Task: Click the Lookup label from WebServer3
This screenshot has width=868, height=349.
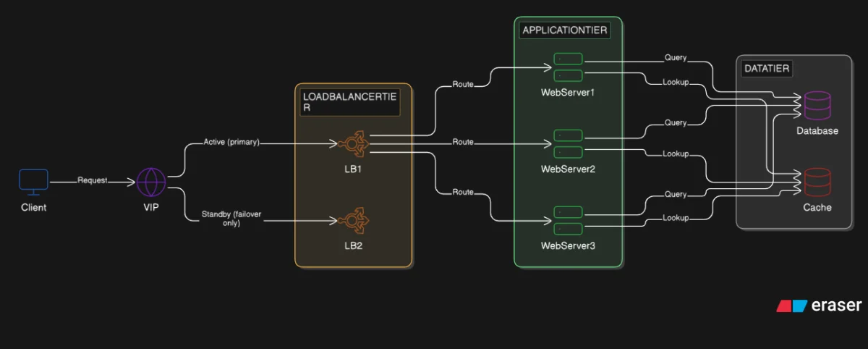Action: click(x=676, y=218)
